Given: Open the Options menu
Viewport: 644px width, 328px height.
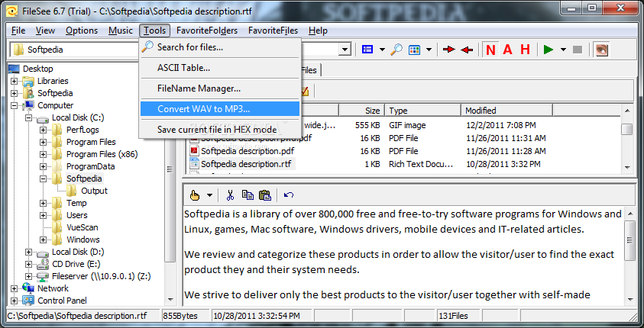Looking at the screenshot, I should (82, 31).
